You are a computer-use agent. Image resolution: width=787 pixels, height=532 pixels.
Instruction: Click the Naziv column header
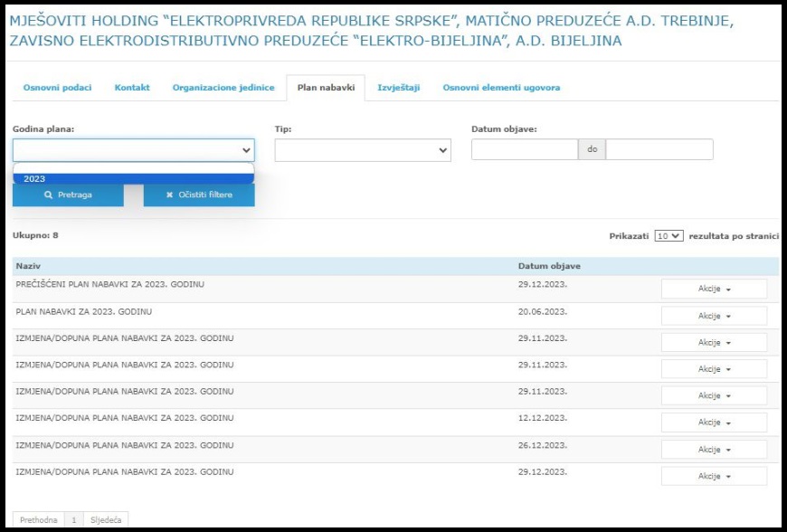[x=28, y=266]
